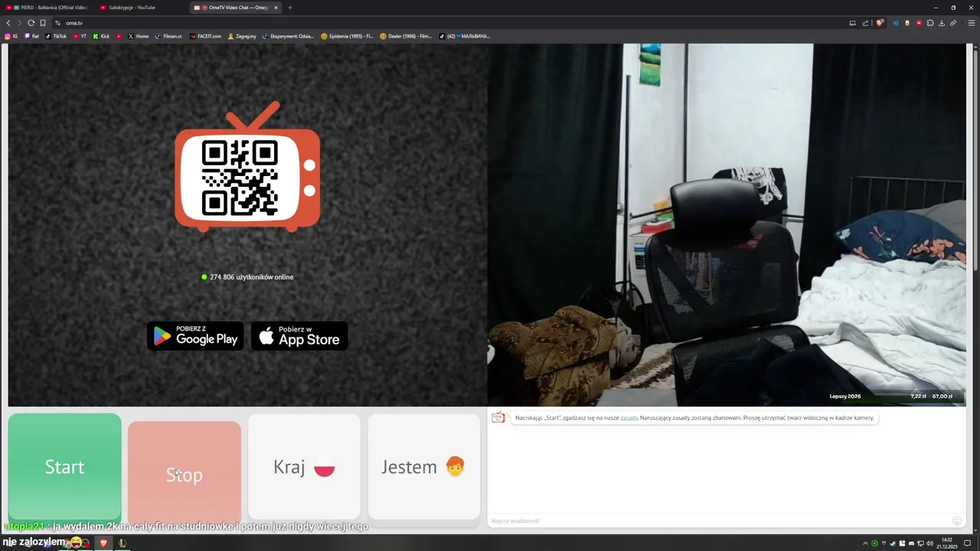Viewport: 980px width, 551px height.
Task: Click the red round extension icon
Action: click(x=919, y=23)
